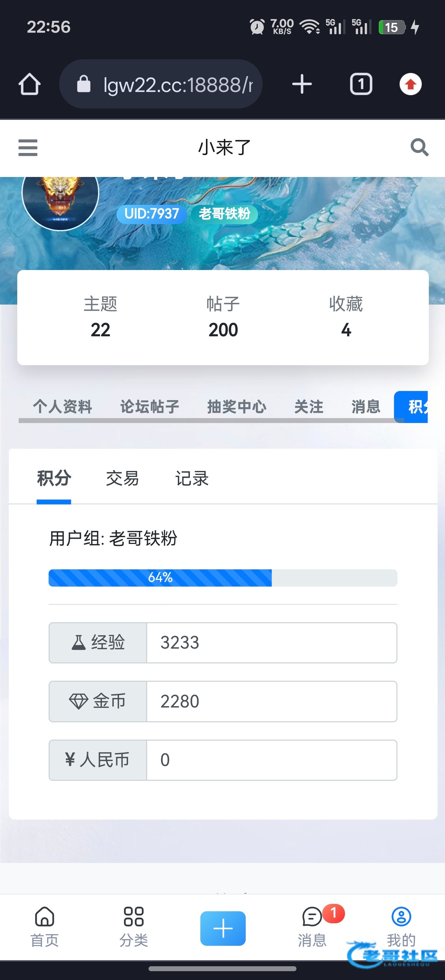Click the 金币 value field
Screen dimensions: 445x980
tap(271, 701)
